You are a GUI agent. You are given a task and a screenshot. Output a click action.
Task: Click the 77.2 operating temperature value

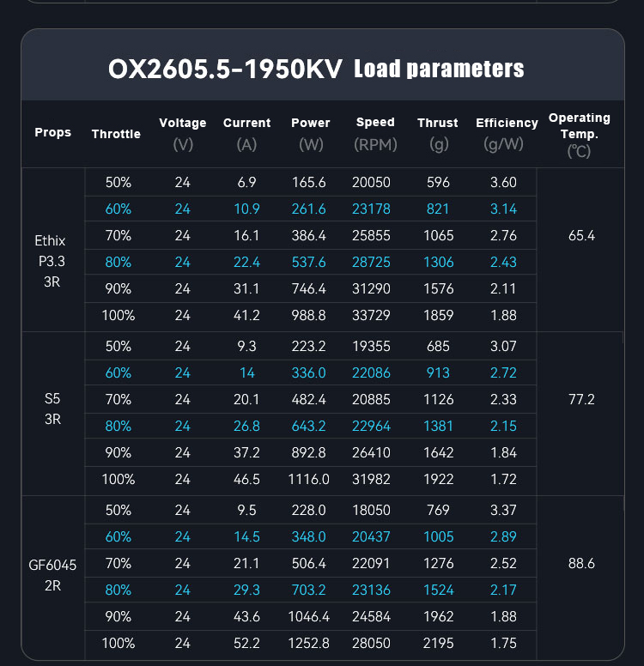pyautogui.click(x=581, y=399)
